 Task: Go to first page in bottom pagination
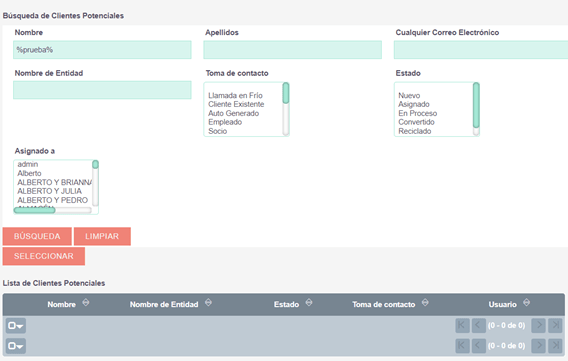(x=462, y=346)
